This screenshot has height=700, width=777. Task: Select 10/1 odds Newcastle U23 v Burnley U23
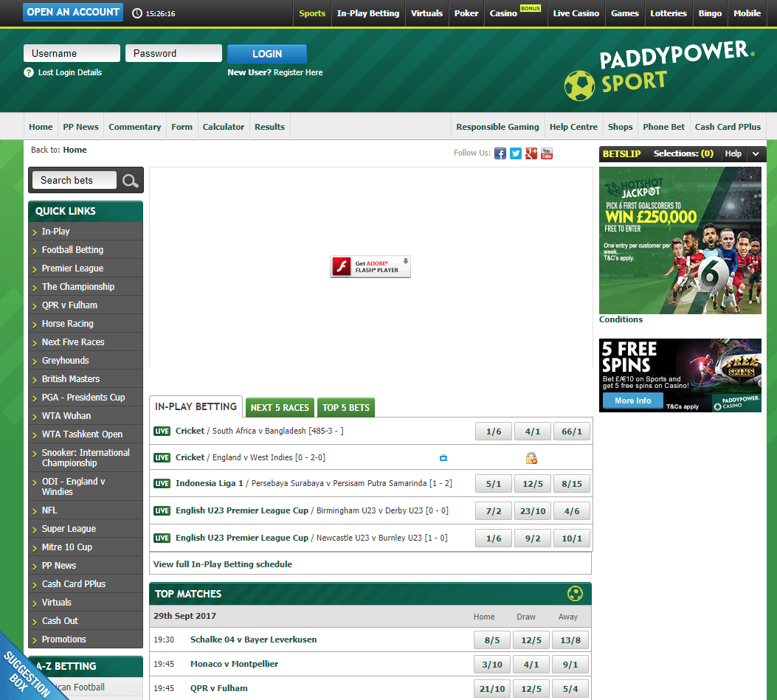[571, 538]
